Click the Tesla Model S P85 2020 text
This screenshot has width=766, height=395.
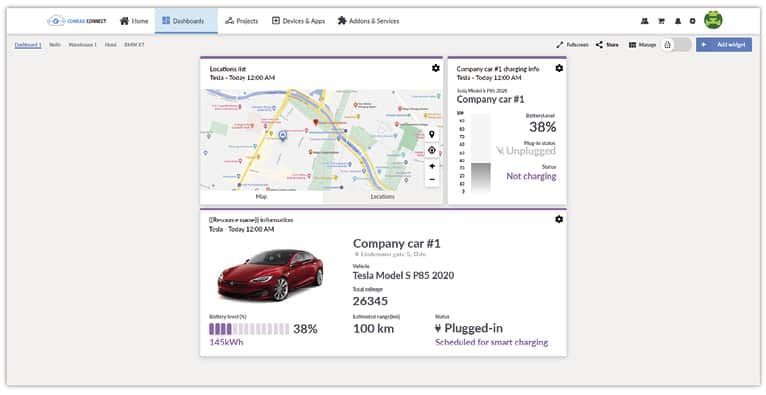[x=404, y=275]
